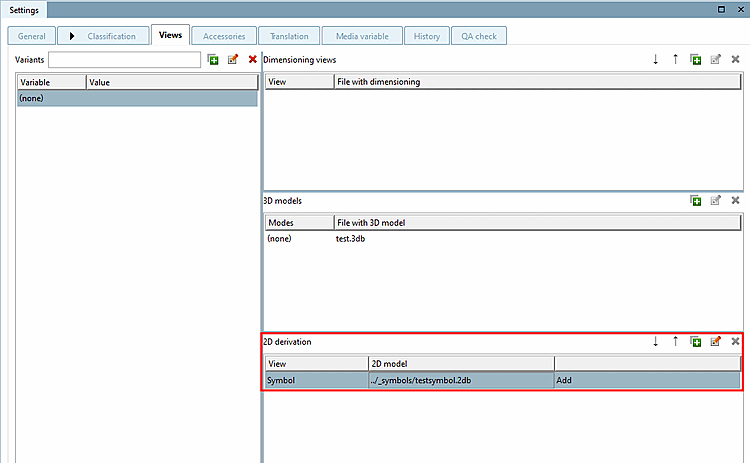Viewport: 750px width, 463px height.
Task: Move the 2D derivation entry down
Action: pos(655,342)
